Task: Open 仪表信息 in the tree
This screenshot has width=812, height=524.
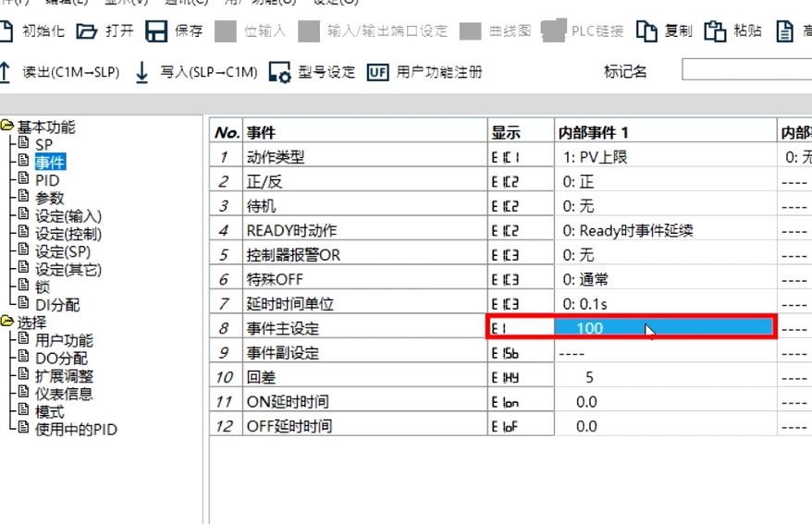Action: [x=63, y=394]
